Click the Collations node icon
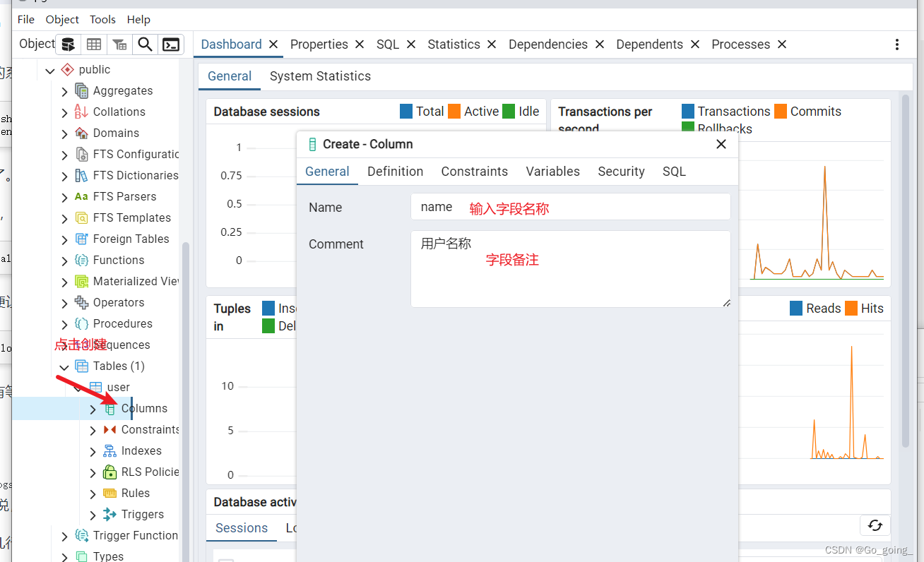 [81, 112]
